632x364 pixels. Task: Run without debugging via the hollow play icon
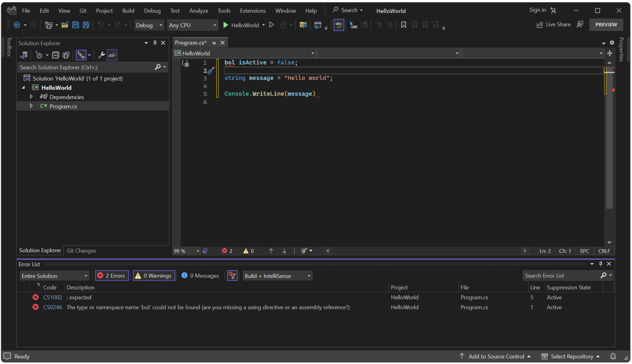pos(272,25)
